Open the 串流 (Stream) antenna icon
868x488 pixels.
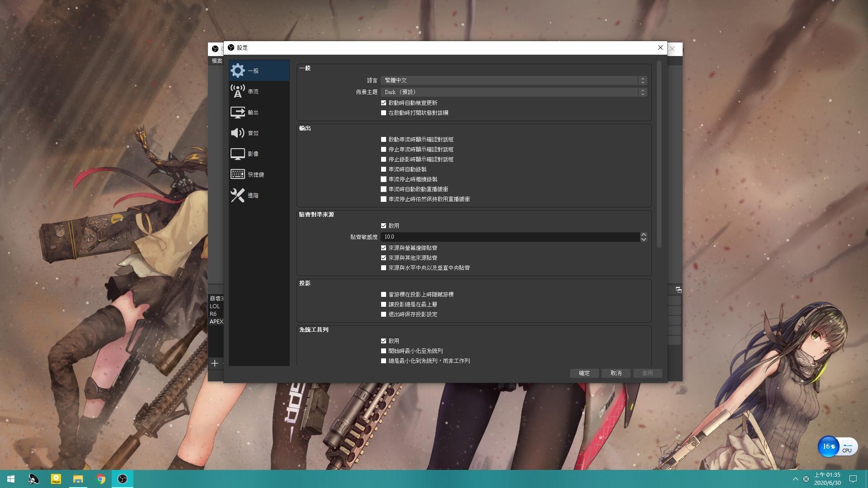237,91
